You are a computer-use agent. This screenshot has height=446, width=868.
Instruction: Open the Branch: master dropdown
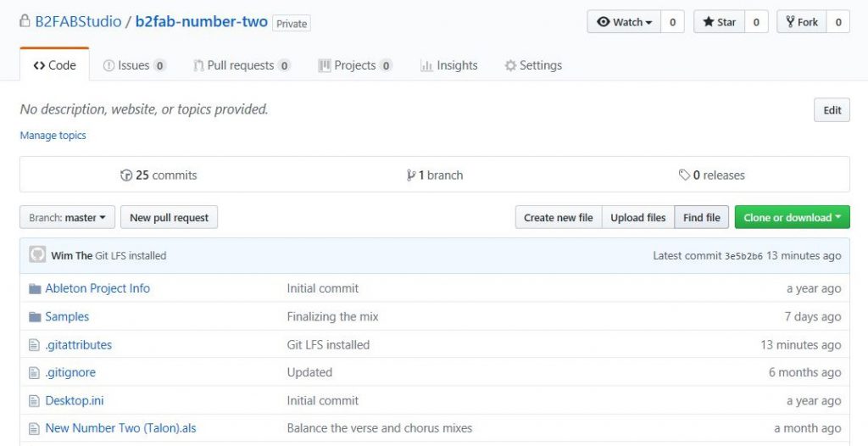point(67,217)
